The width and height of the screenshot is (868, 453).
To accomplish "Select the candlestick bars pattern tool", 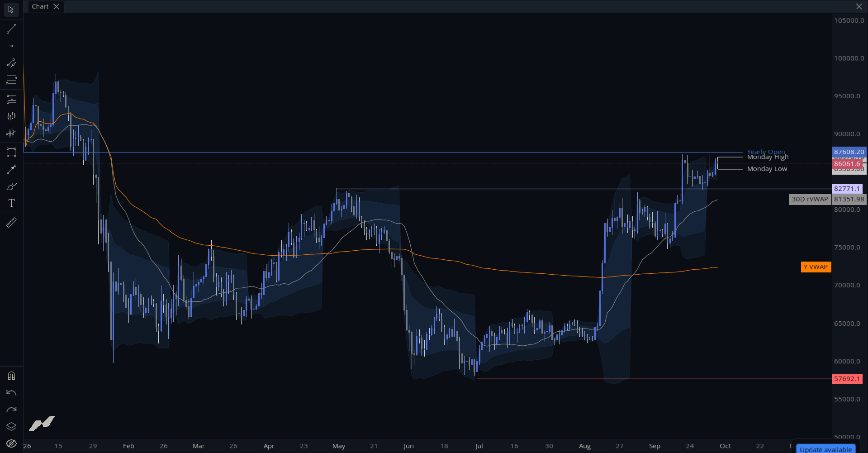I will point(11,116).
